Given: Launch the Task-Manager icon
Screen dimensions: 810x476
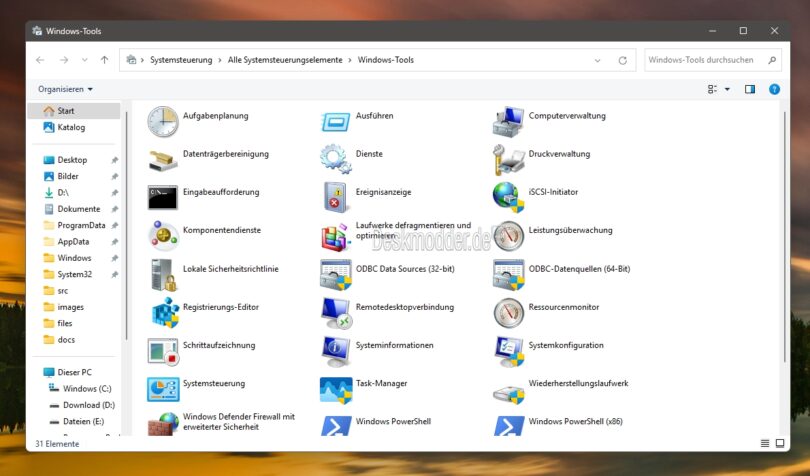Looking at the screenshot, I should pyautogui.click(x=336, y=390).
